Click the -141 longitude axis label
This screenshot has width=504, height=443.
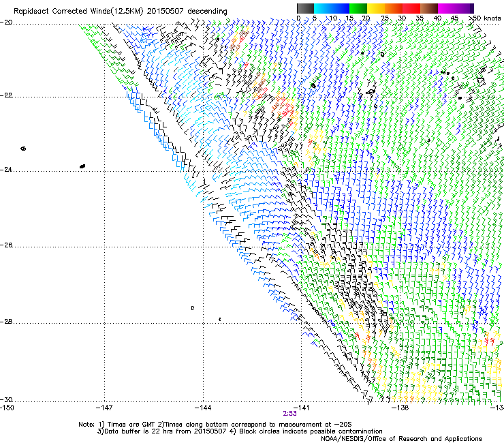(301, 408)
